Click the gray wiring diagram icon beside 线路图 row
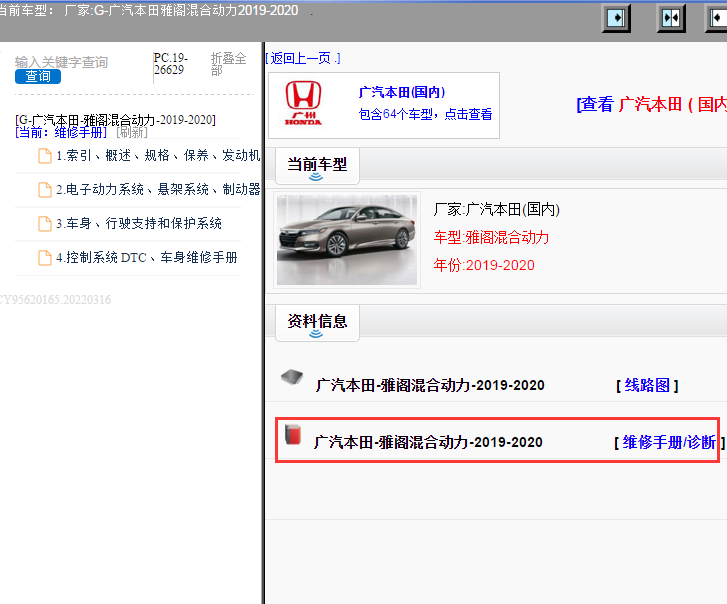This screenshot has width=727, height=604. (x=292, y=377)
